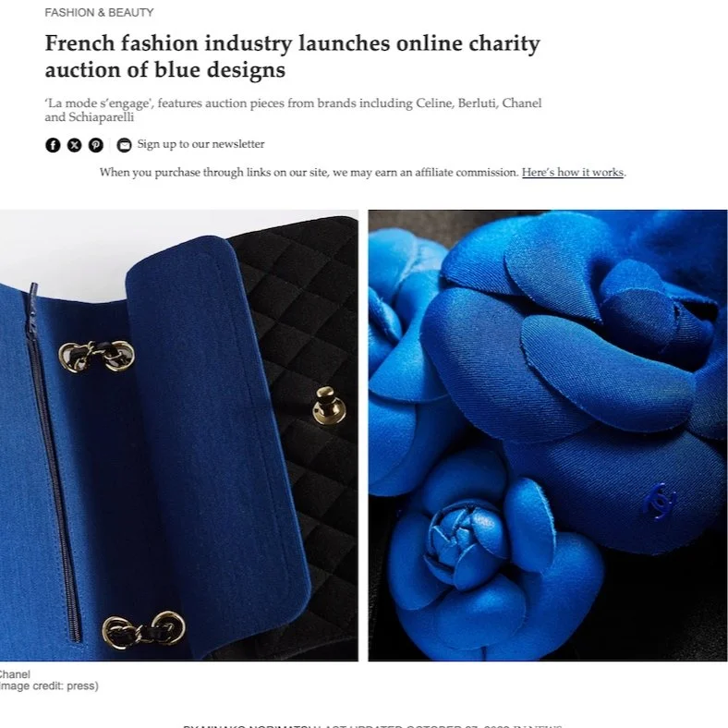728x728 pixels.
Task: Click the 'La mode s'engage' subtitle text
Action: coord(293,110)
